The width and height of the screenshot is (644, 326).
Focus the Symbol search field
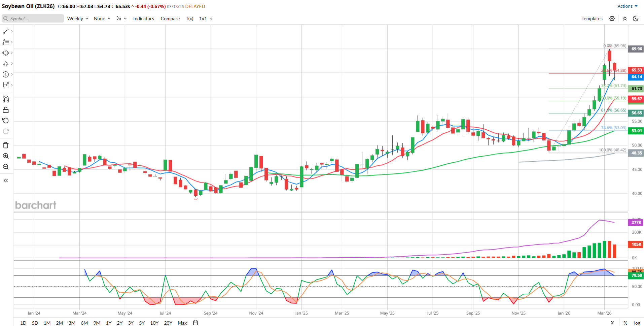coord(33,19)
